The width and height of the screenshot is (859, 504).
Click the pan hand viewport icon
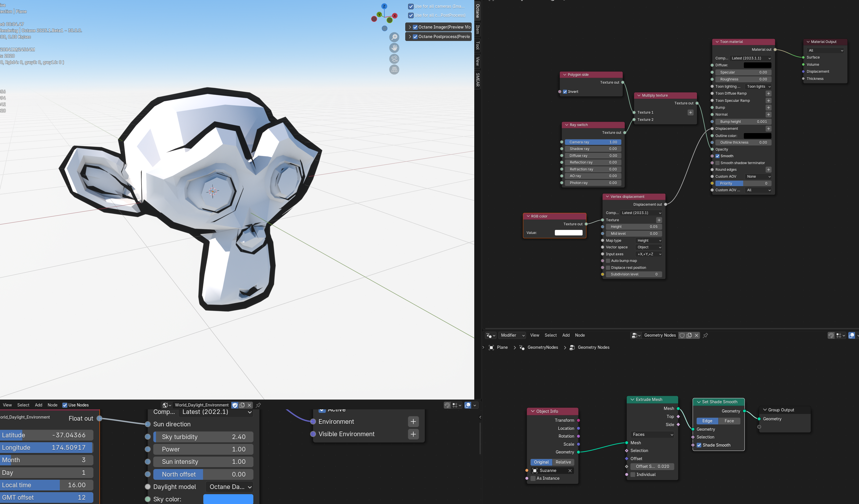[394, 48]
